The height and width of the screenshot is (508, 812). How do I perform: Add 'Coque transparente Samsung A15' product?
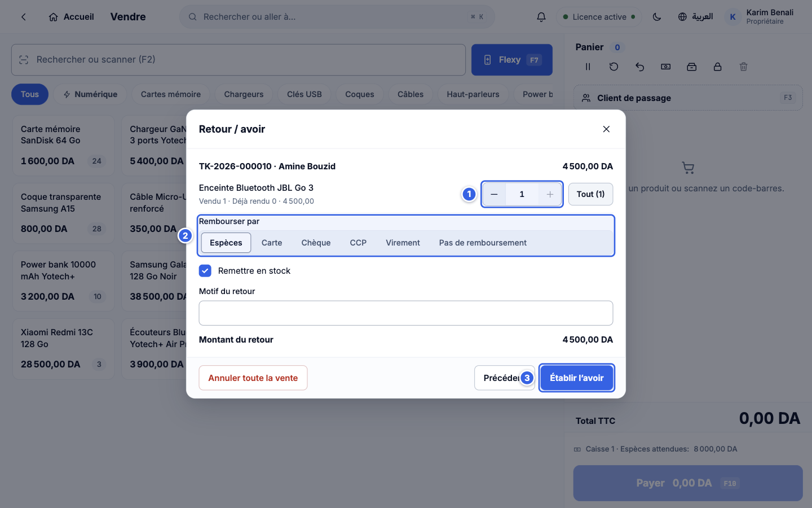click(63, 213)
